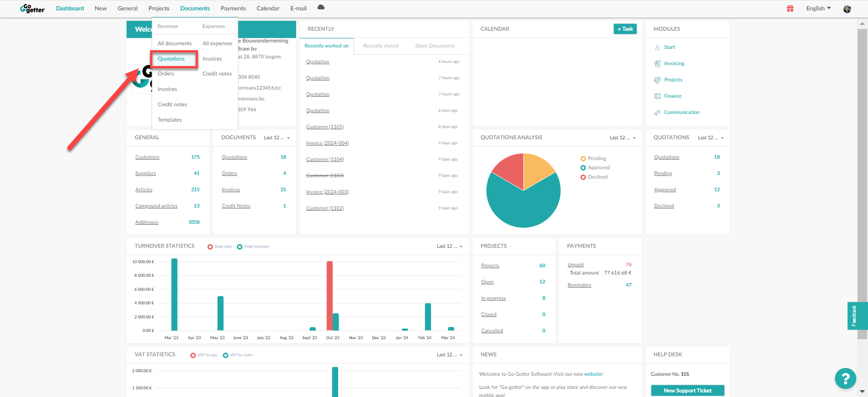Open the Unpaid payments link
Image resolution: width=868 pixels, height=397 pixels.
pos(576,265)
